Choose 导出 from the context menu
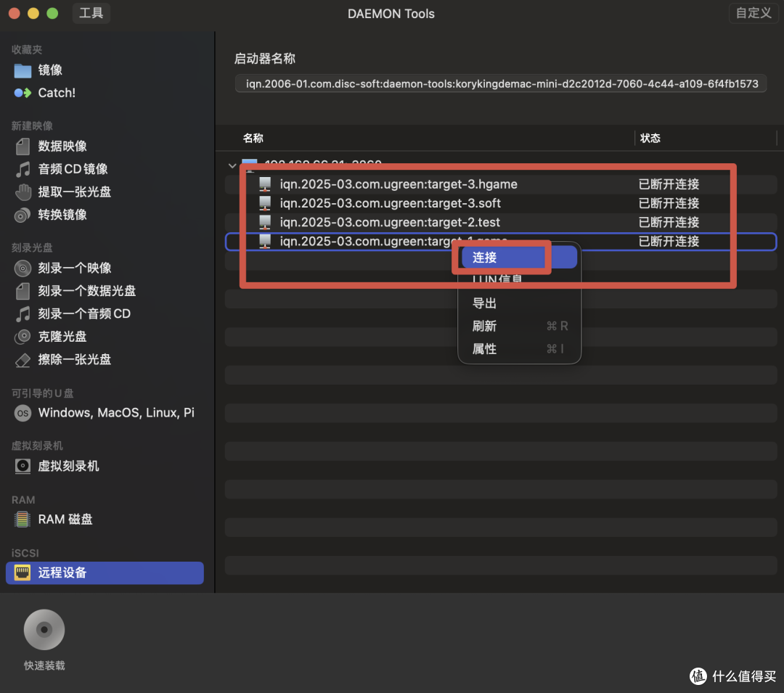 pyautogui.click(x=519, y=303)
